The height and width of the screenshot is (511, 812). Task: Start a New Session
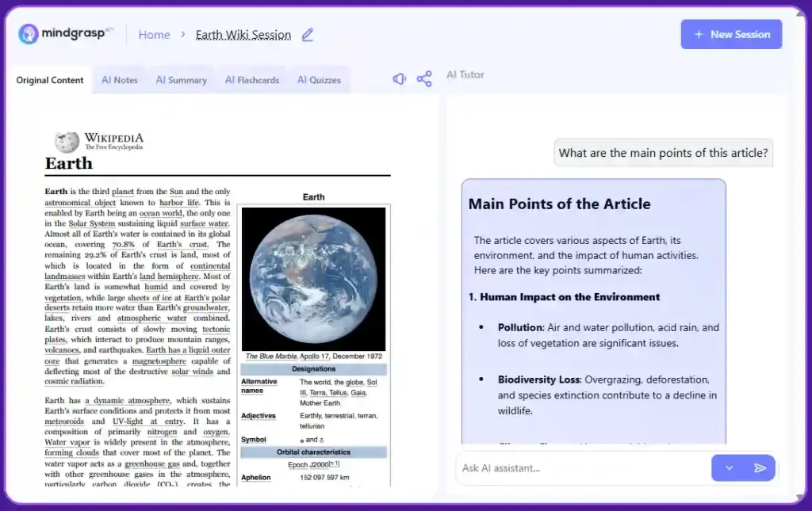[x=731, y=35]
